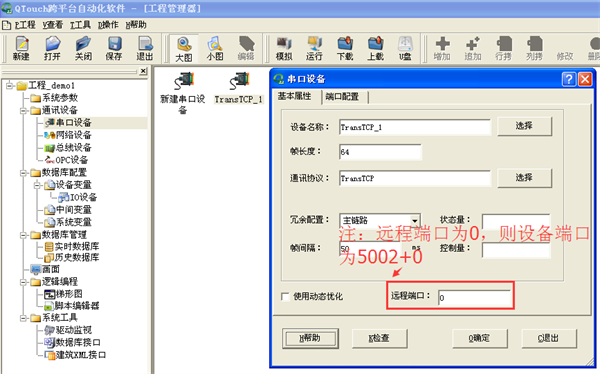Close the project tree panel with X
The height and width of the screenshot is (374, 600).
tap(143, 71)
